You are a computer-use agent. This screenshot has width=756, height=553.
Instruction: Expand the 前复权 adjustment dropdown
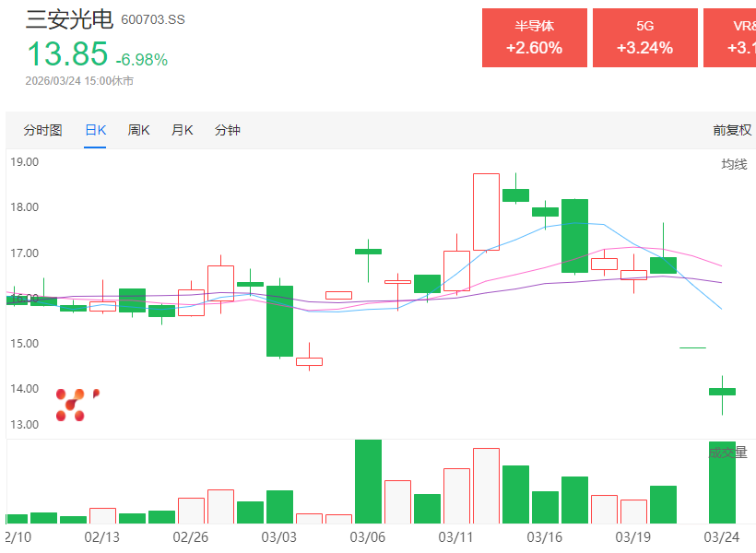click(x=732, y=130)
